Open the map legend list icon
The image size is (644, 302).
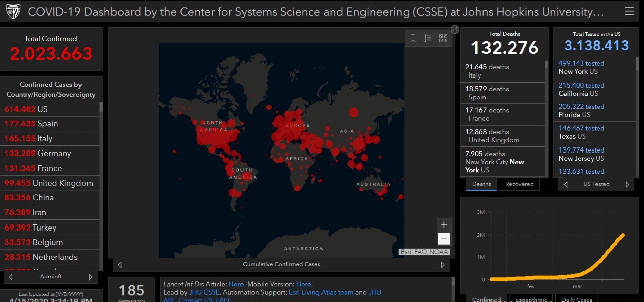(428, 38)
